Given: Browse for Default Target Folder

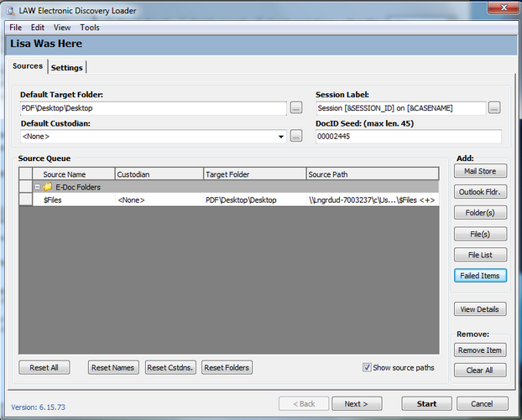Looking at the screenshot, I should pyautogui.click(x=296, y=108).
